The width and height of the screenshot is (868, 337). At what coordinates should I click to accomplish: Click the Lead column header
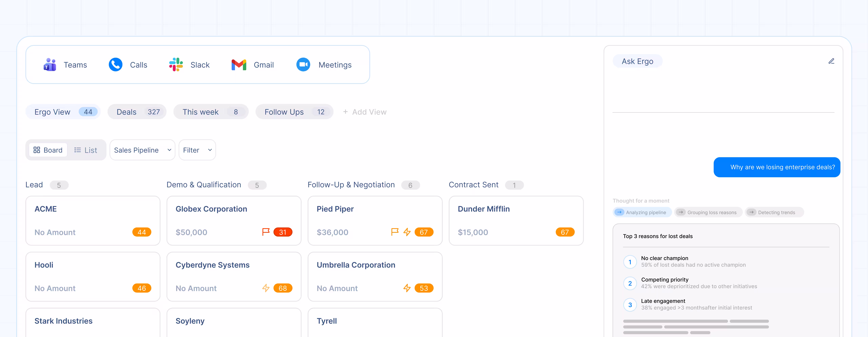(34, 185)
